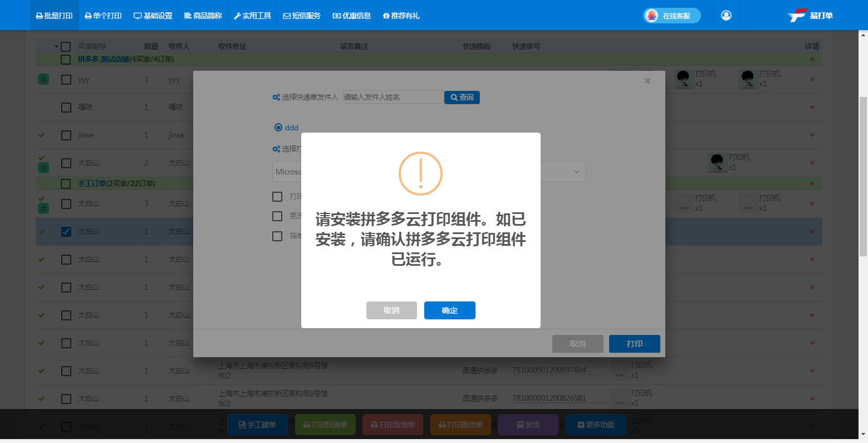Viewport: 868px width, 443px height.
Task: Click the page scrollbar down arrow
Action: pyautogui.click(x=863, y=434)
